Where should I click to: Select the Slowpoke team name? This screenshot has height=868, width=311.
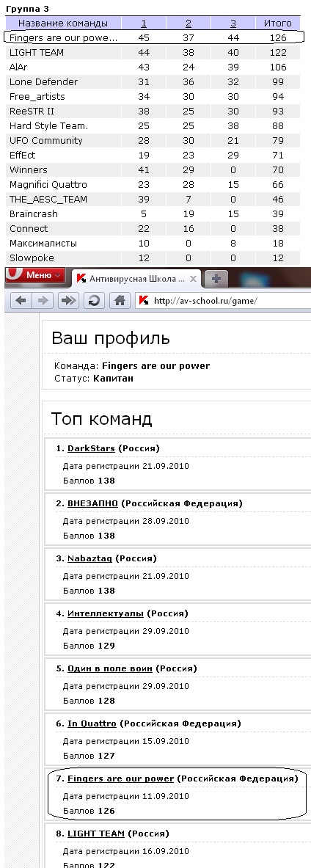(x=30, y=258)
